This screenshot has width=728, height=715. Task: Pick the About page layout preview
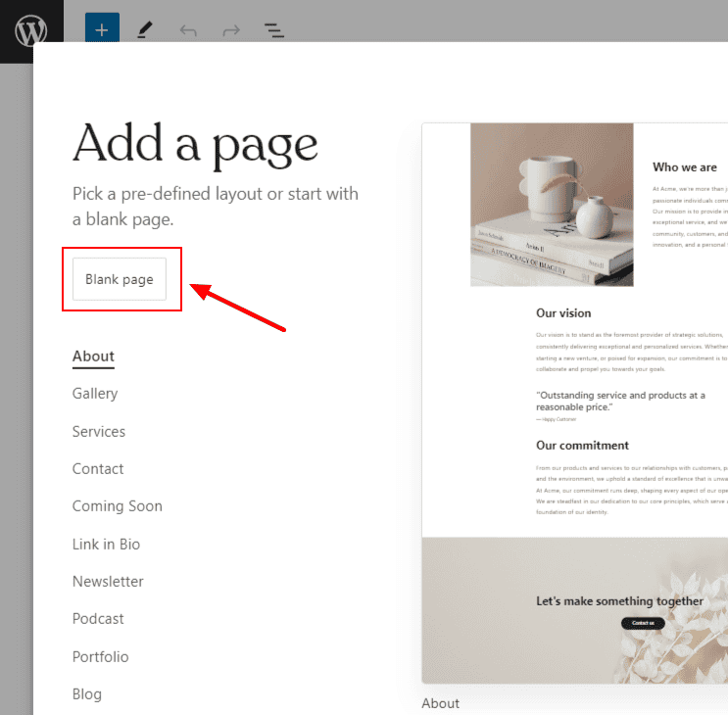[575, 404]
